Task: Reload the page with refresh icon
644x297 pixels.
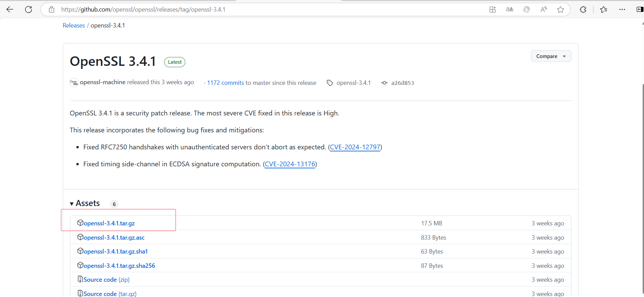Action: [x=29, y=10]
